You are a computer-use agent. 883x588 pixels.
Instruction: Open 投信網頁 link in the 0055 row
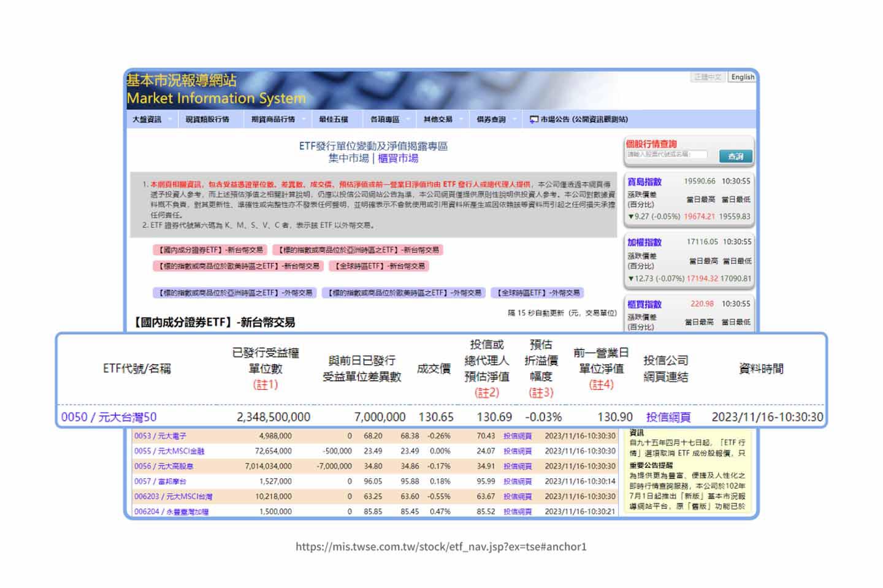tap(518, 451)
